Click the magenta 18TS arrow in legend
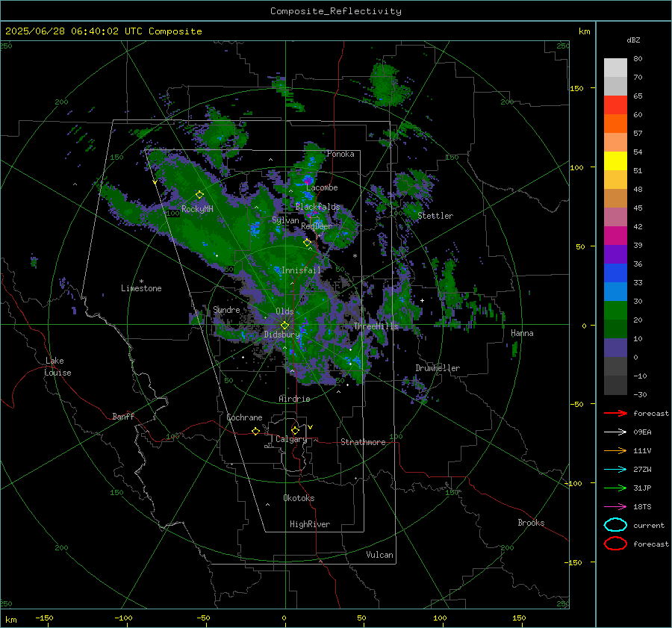The height and width of the screenshot is (628, 672). 615,507
